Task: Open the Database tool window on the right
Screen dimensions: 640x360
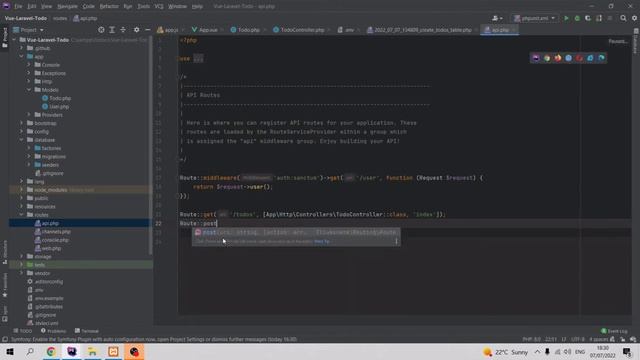Action: tap(636, 41)
